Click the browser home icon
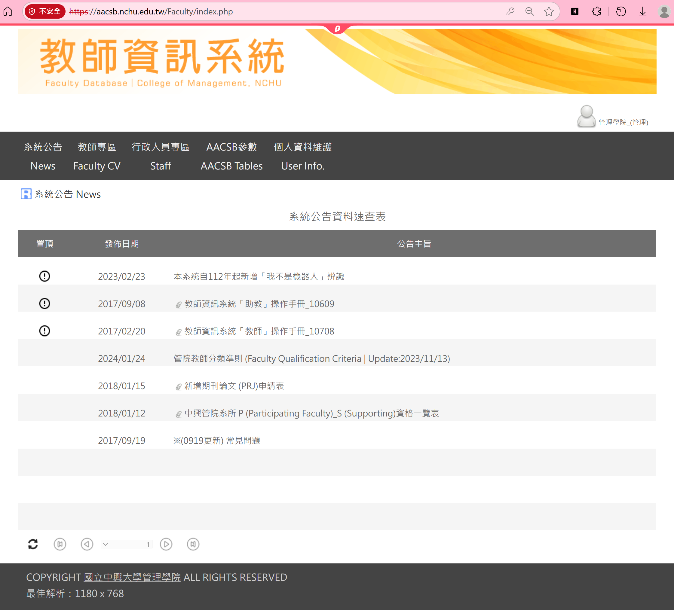The width and height of the screenshot is (674, 616). [x=8, y=12]
